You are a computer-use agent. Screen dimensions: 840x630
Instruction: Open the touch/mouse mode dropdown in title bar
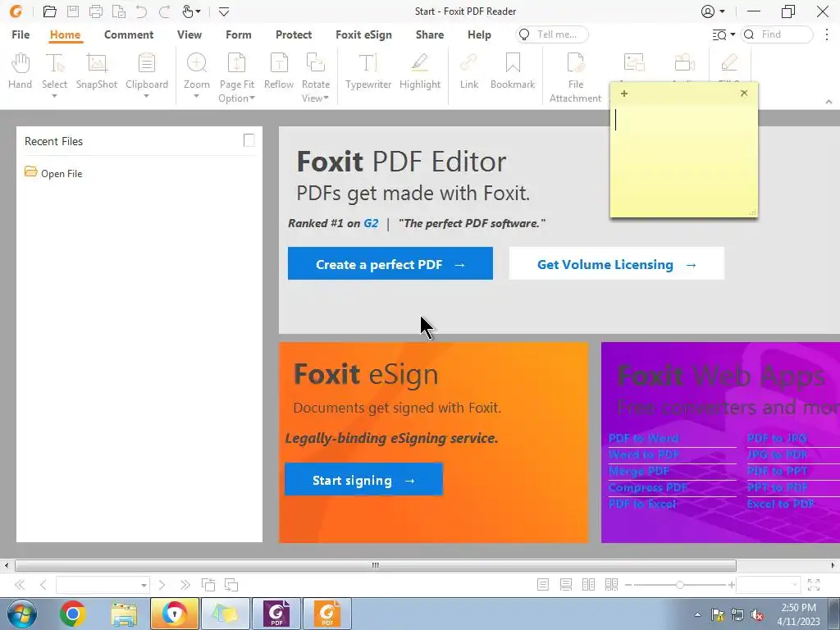click(199, 11)
